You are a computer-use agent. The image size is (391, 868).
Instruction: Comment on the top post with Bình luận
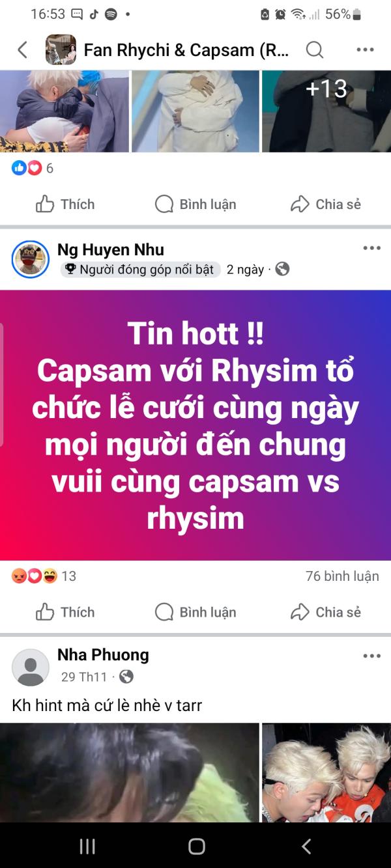click(x=195, y=204)
